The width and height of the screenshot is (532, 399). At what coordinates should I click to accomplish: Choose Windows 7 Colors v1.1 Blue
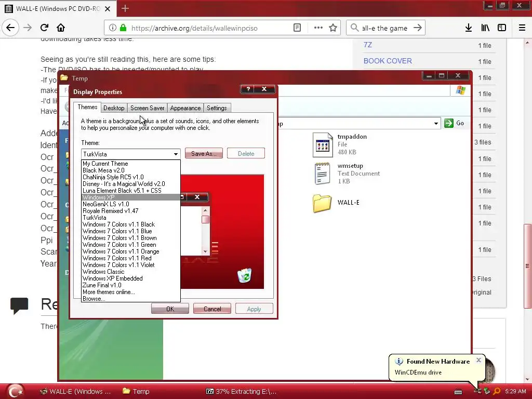pyautogui.click(x=131, y=231)
